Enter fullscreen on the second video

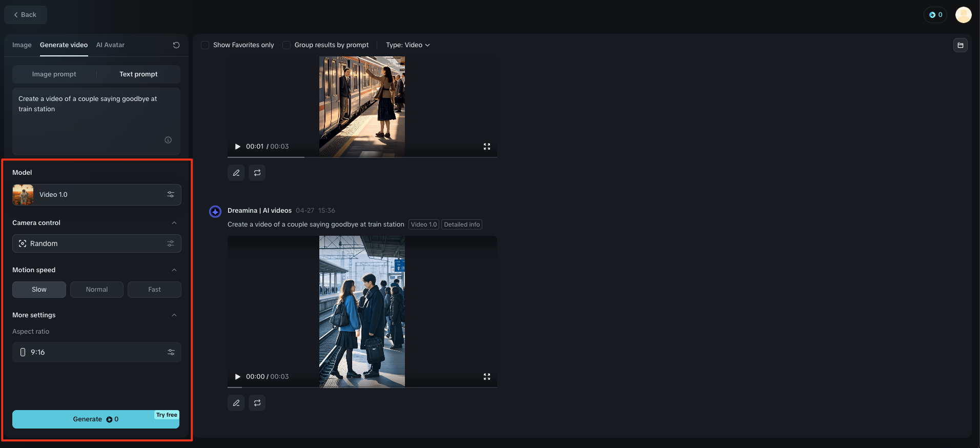click(x=487, y=377)
